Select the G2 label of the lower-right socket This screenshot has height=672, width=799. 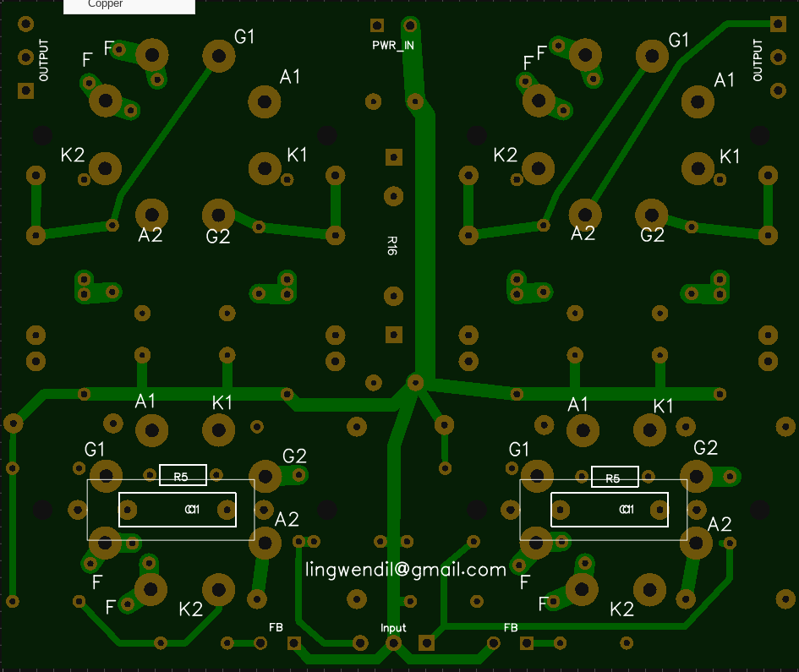[x=706, y=448]
